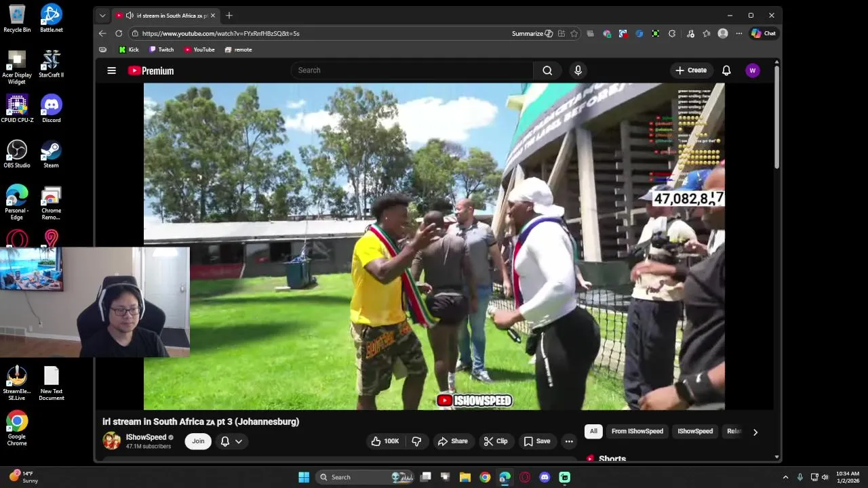Select From IShowSpeed filter chip
868x488 pixels.
click(x=637, y=431)
